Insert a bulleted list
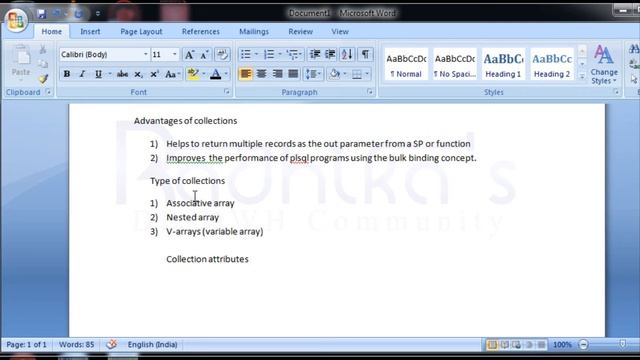The width and height of the screenshot is (640, 360). tap(245, 54)
